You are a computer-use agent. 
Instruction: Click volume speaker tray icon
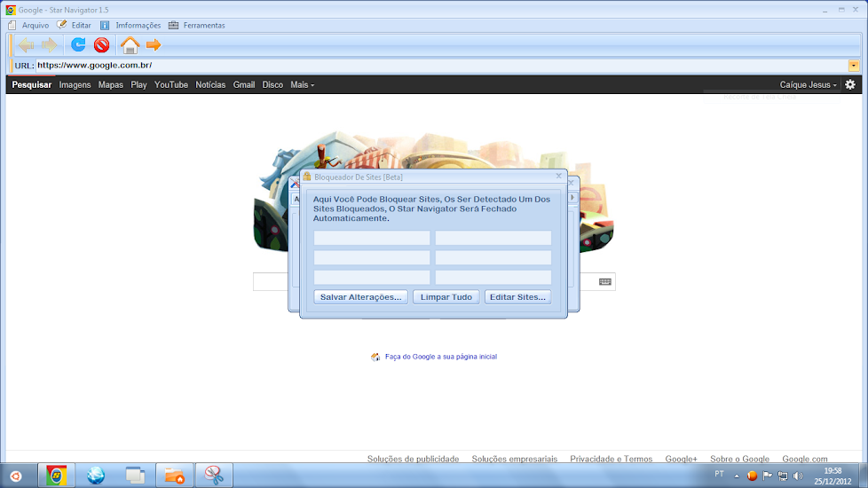(x=798, y=476)
